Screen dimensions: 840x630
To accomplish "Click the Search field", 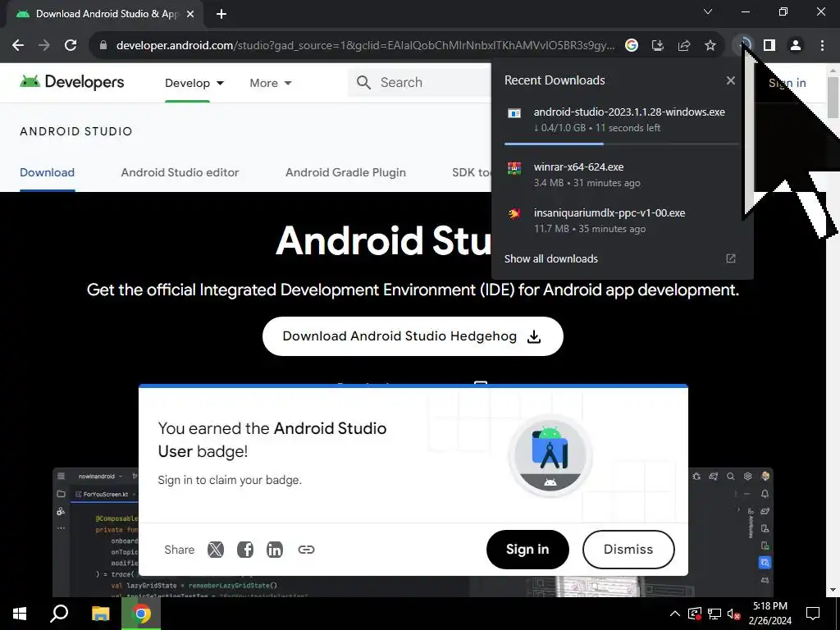I will click(x=421, y=83).
